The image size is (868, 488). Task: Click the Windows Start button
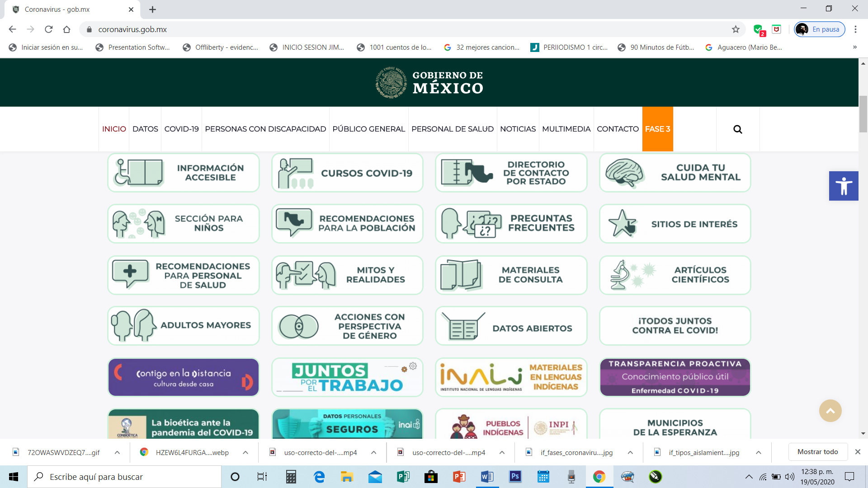coord(14,477)
